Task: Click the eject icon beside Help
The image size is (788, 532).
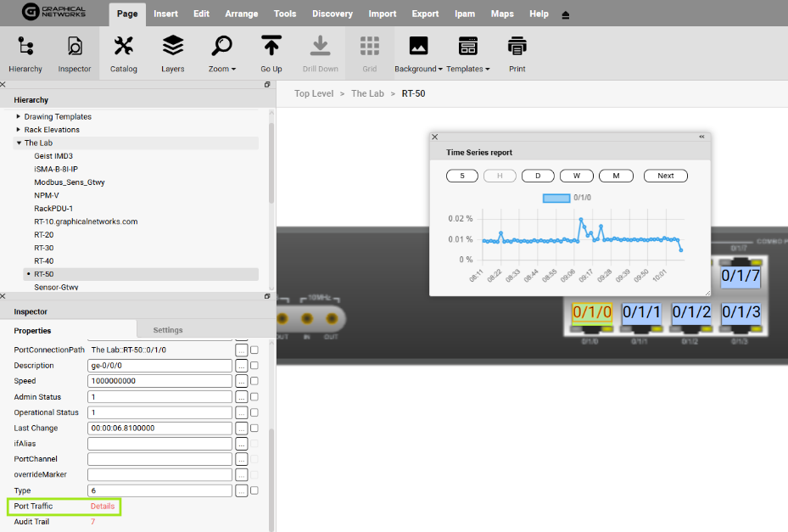Action: click(566, 14)
